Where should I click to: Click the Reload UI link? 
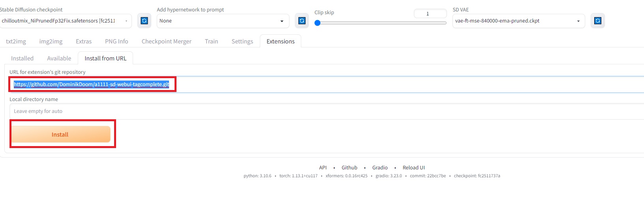tap(414, 168)
